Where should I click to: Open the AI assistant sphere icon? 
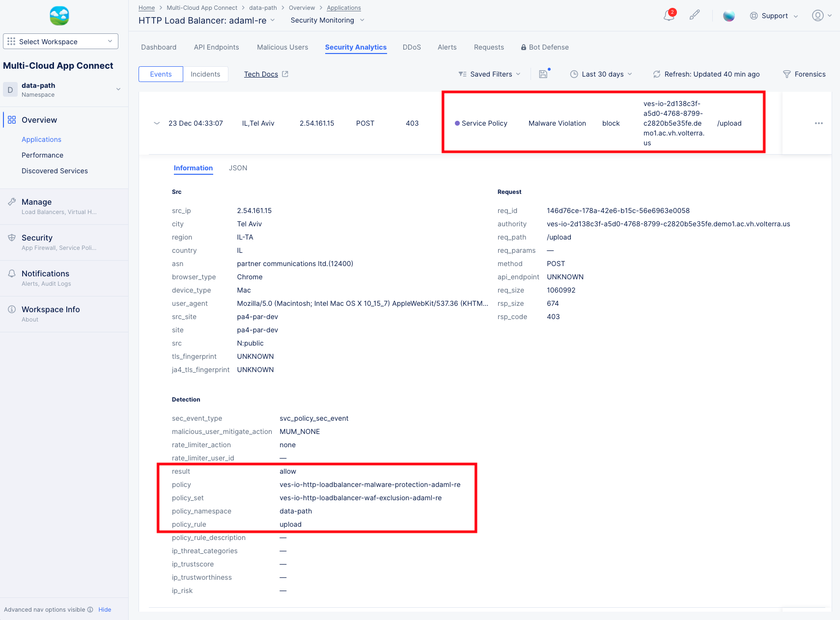tap(728, 15)
